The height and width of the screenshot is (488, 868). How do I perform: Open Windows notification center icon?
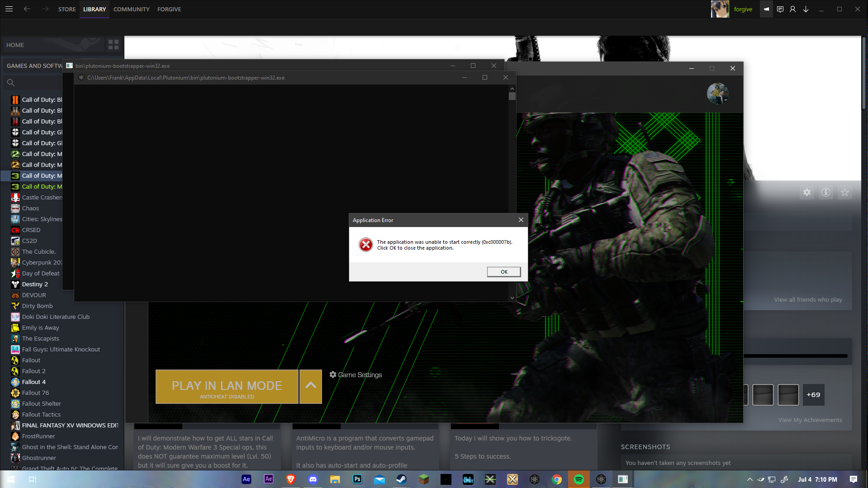point(854,479)
